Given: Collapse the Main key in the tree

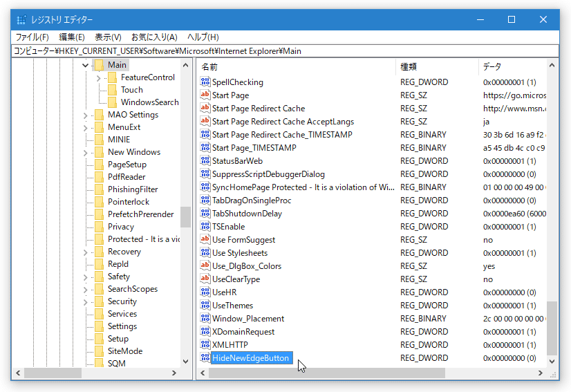Looking at the screenshot, I should tap(85, 65).
